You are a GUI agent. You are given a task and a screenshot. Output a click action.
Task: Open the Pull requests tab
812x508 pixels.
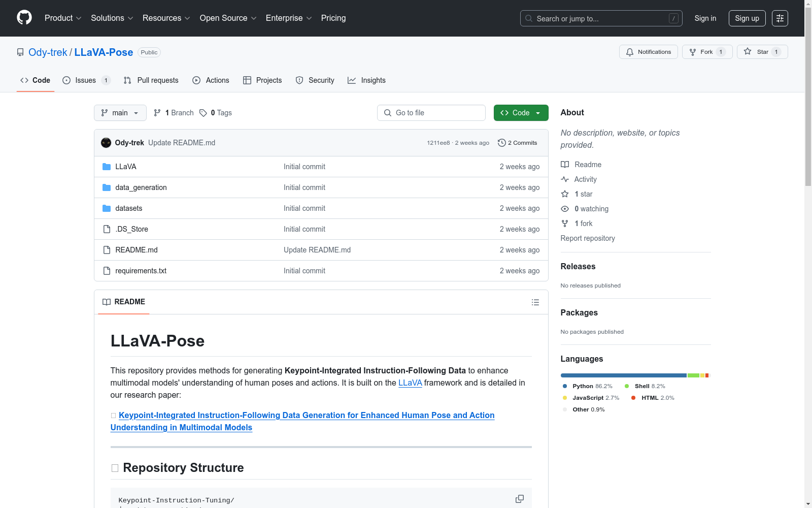[151, 80]
